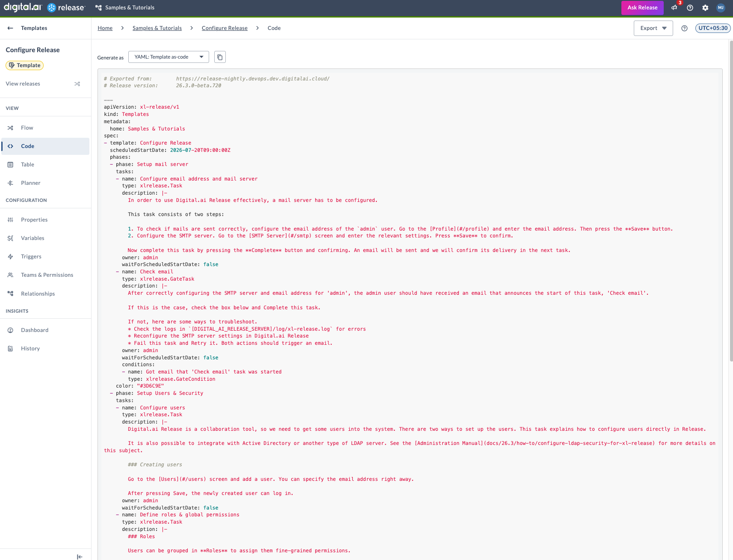The height and width of the screenshot is (560, 733).
Task: Click Samples & Tutorials in header bar
Action: coord(130,8)
